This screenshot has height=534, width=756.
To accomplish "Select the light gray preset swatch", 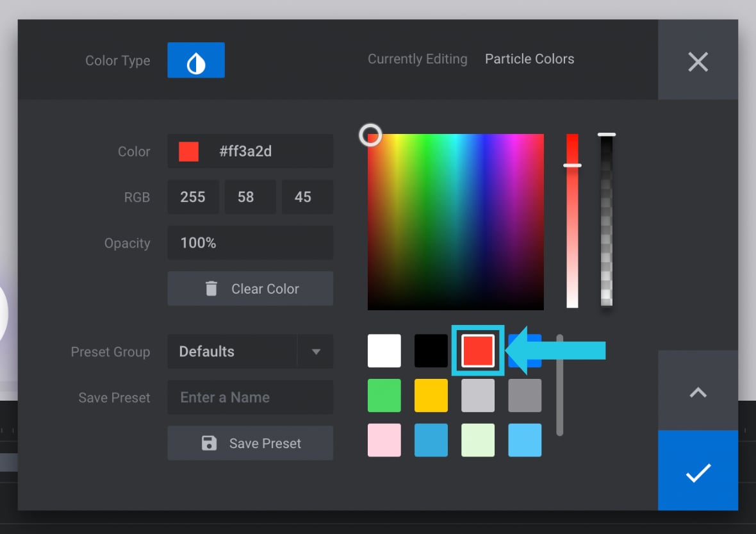I will [x=478, y=396].
